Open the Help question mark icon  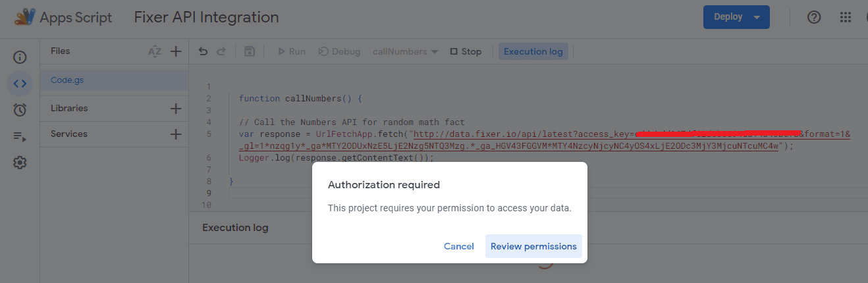(814, 17)
